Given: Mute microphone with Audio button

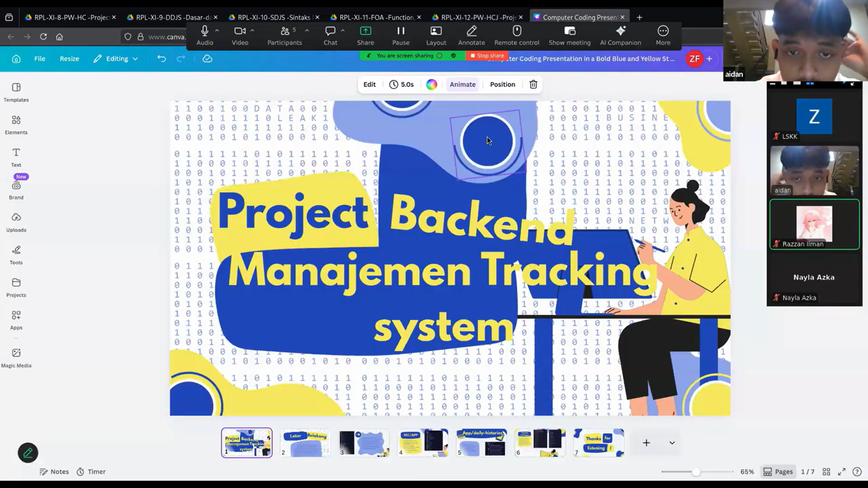Looking at the screenshot, I should click(x=205, y=35).
